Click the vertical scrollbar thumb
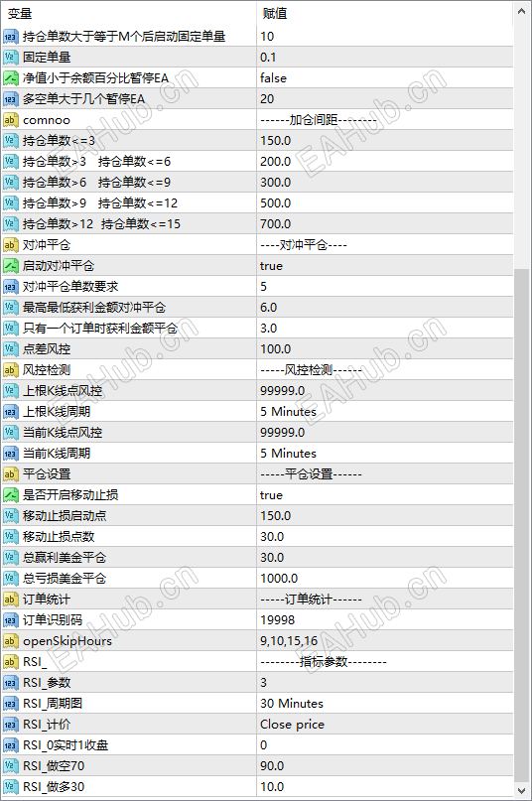The width and height of the screenshot is (532, 801). pos(521,525)
